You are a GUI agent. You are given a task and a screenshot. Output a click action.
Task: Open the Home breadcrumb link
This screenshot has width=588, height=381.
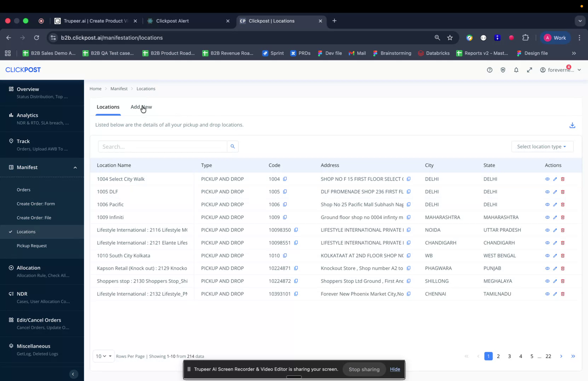(95, 89)
